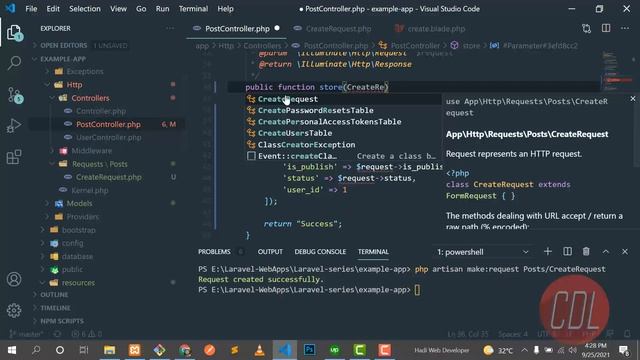Image resolution: width=640 pixels, height=360 pixels.
Task: Click the PostController breadcrumb class segment
Action: click(415, 46)
